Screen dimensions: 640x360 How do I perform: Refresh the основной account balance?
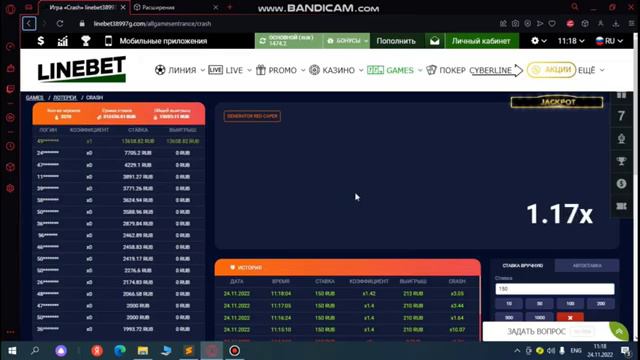pos(262,41)
